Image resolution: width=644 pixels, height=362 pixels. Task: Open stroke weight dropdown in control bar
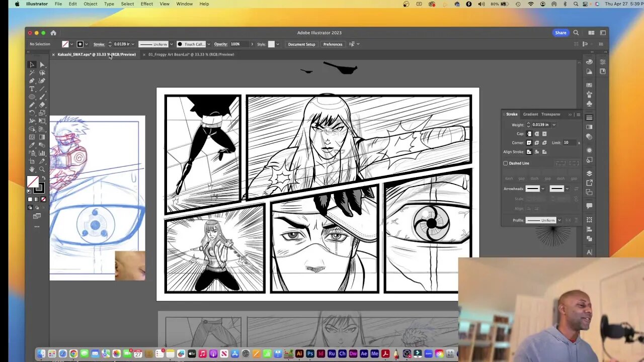(x=133, y=44)
